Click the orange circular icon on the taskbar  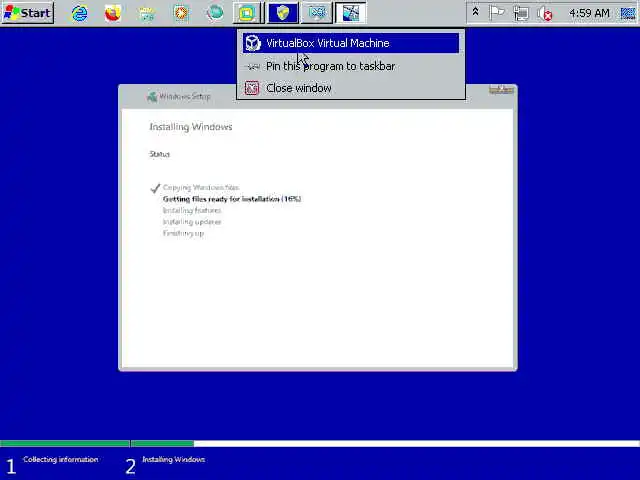pos(181,13)
